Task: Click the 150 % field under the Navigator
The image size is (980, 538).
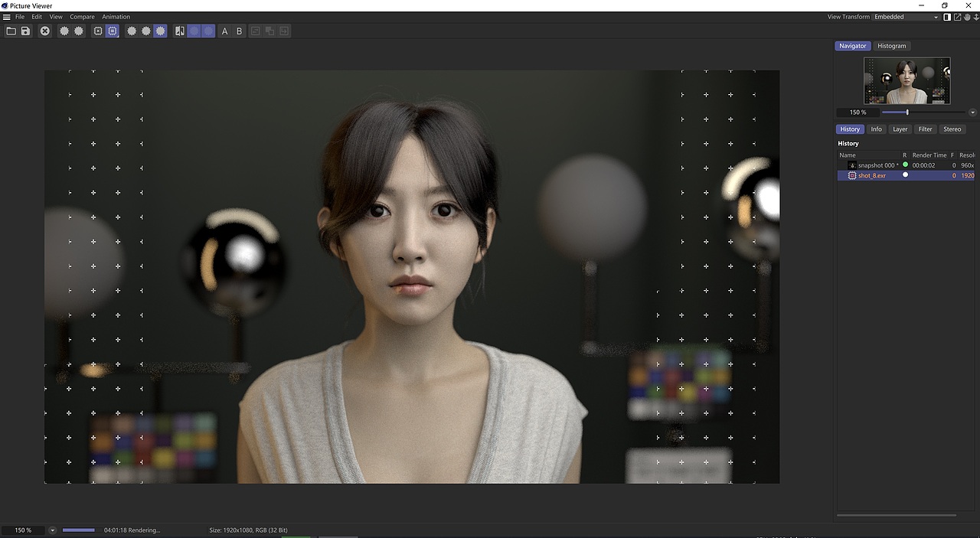Action: click(x=857, y=112)
